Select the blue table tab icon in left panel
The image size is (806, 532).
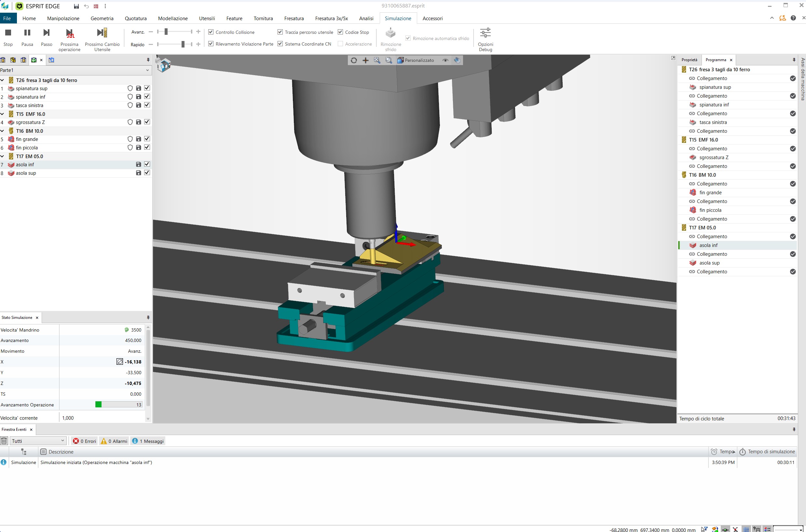click(x=51, y=60)
